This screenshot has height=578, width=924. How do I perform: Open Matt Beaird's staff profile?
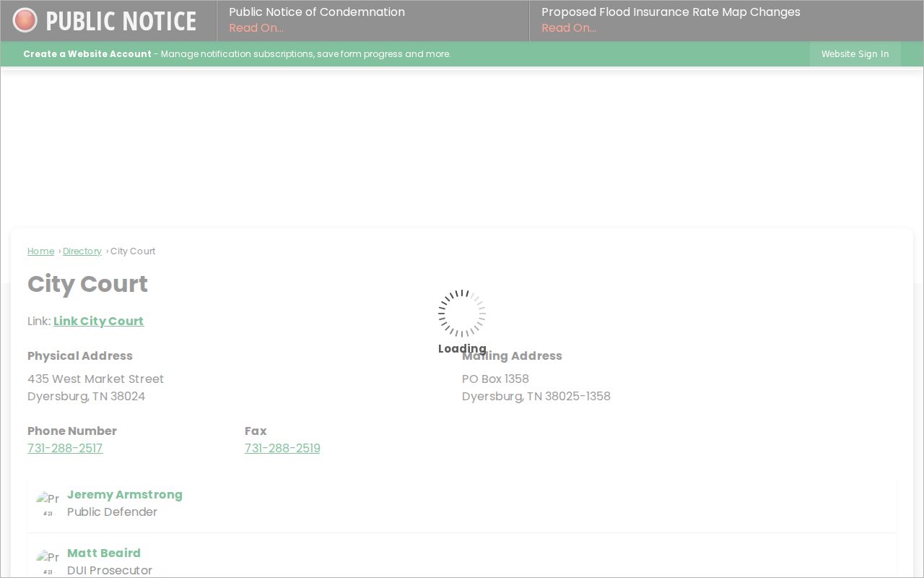pos(104,553)
